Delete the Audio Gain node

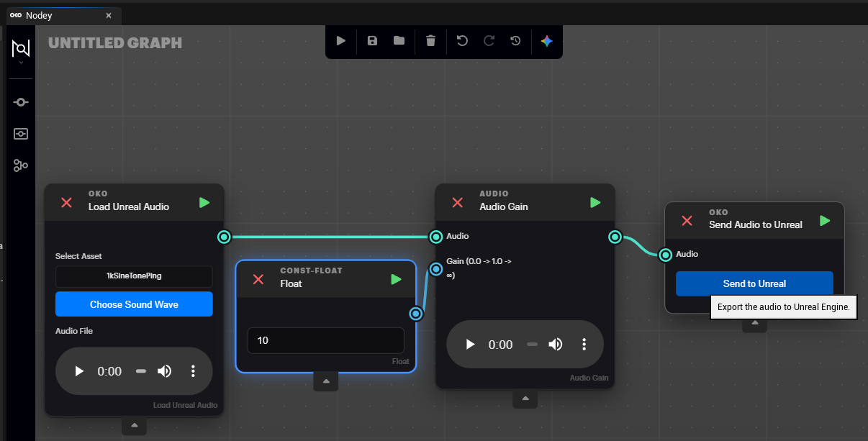(x=457, y=203)
